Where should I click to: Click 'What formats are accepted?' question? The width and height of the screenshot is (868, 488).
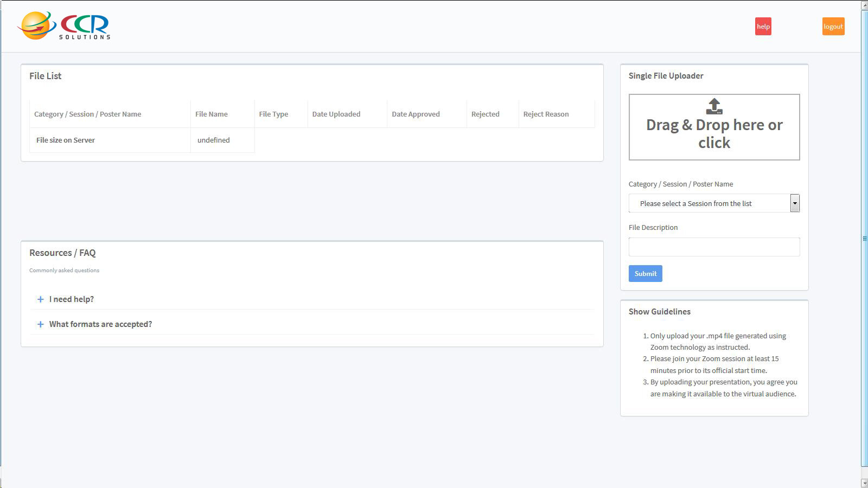tap(100, 324)
